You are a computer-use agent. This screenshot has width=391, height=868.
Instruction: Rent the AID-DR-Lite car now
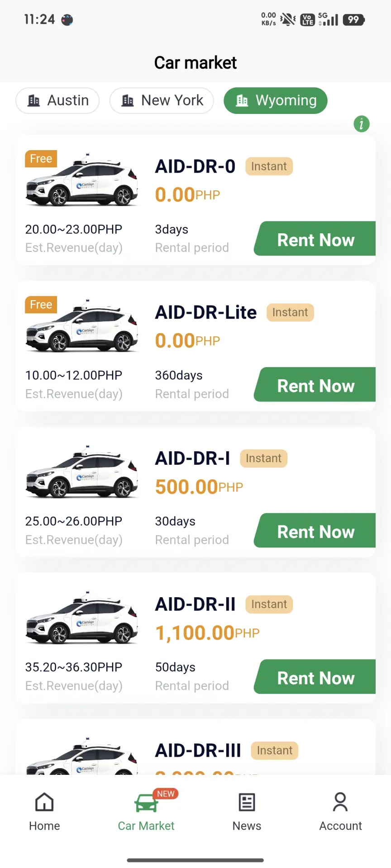315,385
